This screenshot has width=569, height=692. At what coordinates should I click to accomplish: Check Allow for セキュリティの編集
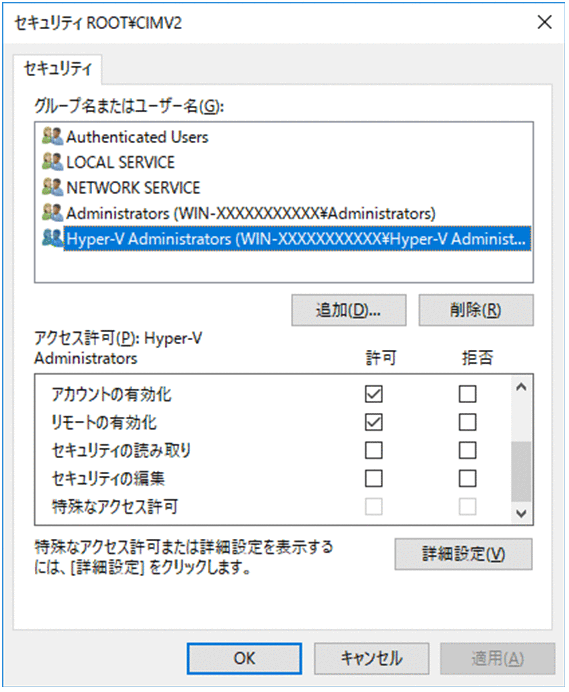[373, 478]
